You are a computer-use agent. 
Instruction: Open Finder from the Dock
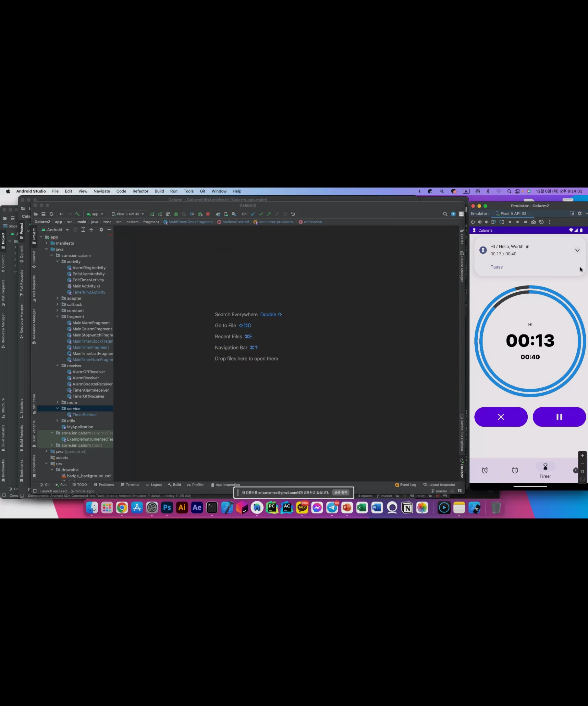coord(92,508)
